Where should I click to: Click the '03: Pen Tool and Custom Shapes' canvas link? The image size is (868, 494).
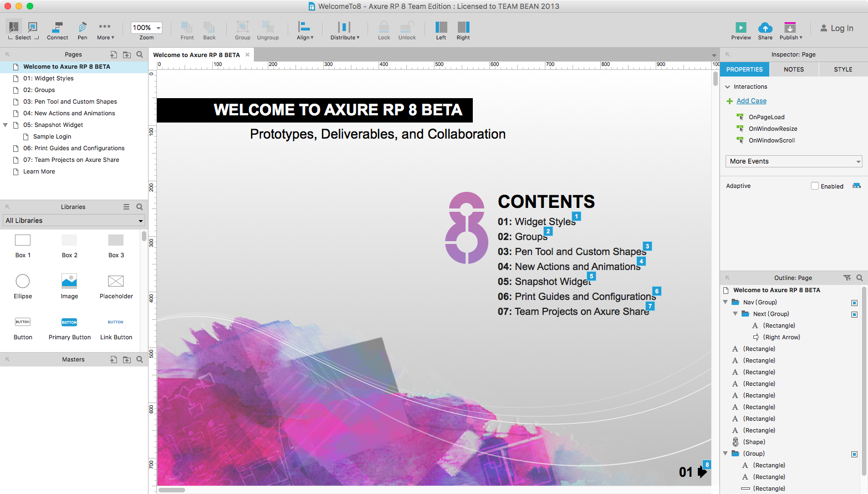[572, 252]
